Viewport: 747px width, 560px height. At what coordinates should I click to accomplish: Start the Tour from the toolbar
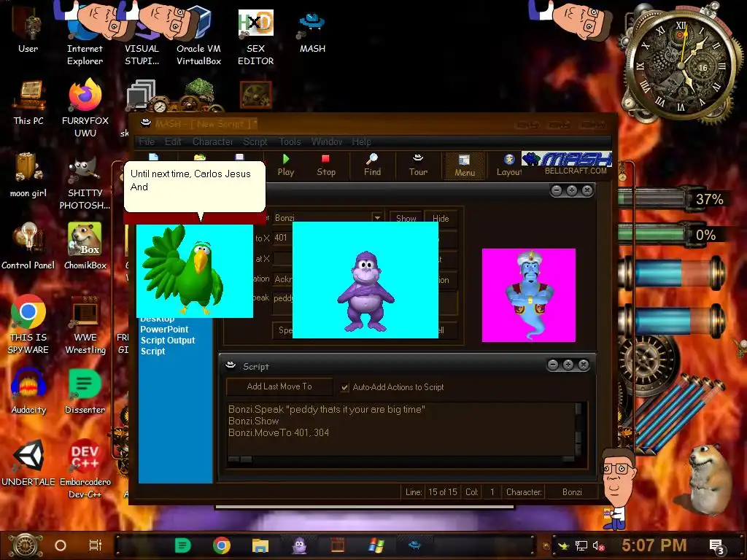[418, 166]
